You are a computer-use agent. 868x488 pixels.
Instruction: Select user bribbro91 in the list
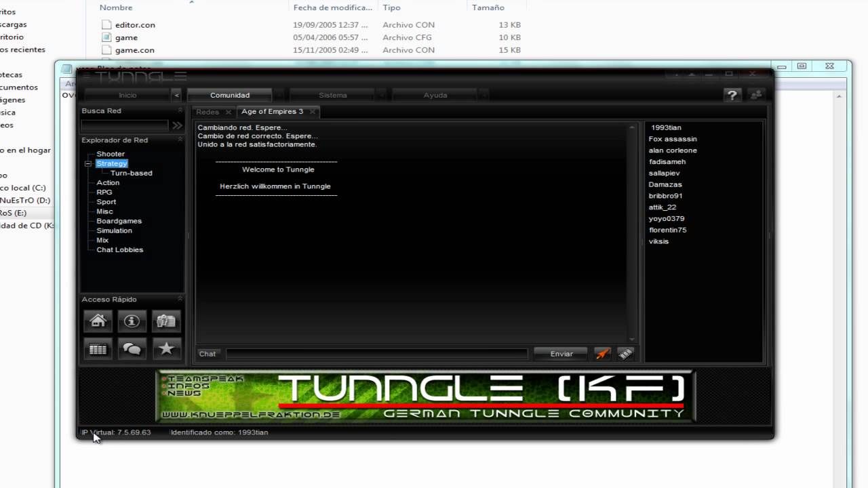pyautogui.click(x=666, y=196)
